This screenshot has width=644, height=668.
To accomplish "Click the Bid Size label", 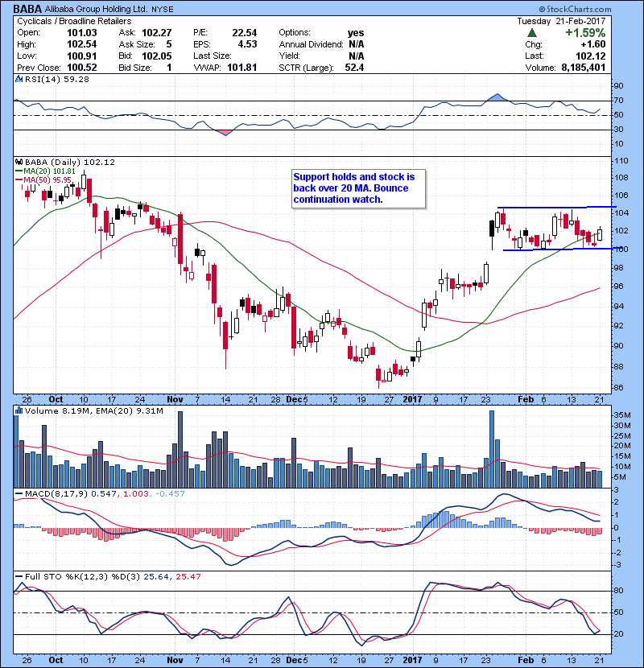I will 135,68.
